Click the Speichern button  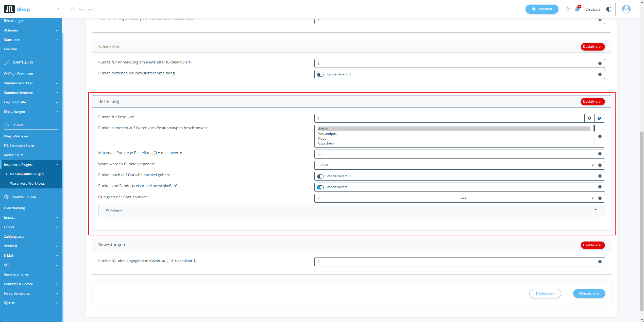pos(589,293)
